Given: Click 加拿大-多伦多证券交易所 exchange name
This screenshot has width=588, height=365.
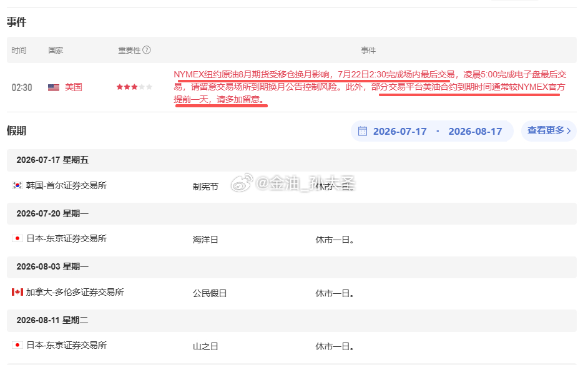Looking at the screenshot, I should click(x=75, y=292).
